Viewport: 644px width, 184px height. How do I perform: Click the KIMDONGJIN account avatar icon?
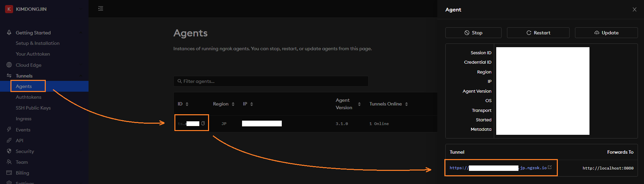9,9
